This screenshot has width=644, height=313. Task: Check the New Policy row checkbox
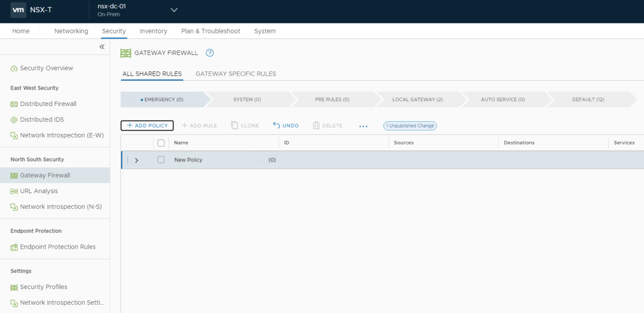(x=161, y=160)
